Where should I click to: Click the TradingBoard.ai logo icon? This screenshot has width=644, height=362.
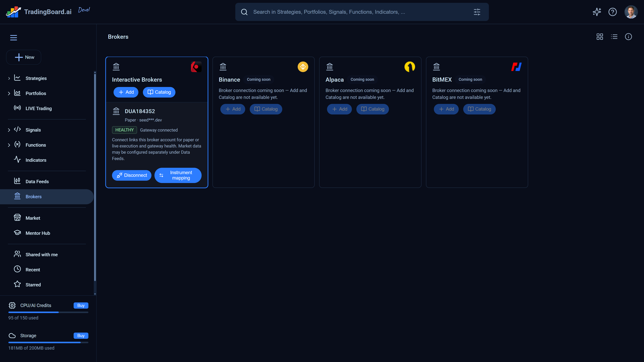pos(13,12)
